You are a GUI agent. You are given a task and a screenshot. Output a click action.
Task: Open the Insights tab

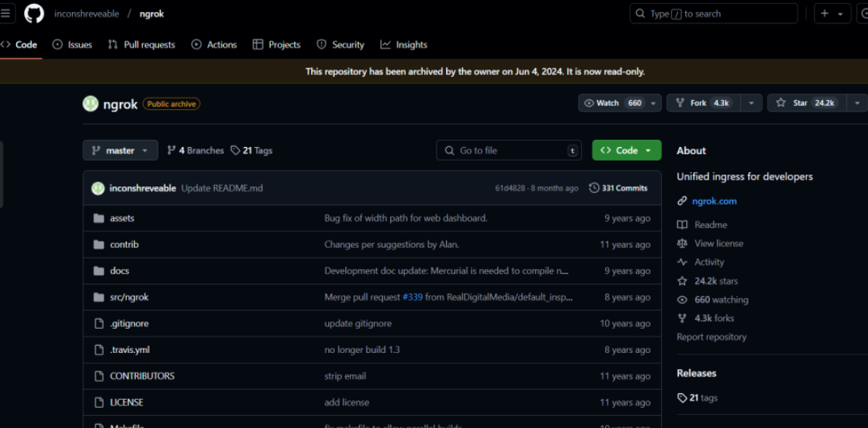[404, 44]
